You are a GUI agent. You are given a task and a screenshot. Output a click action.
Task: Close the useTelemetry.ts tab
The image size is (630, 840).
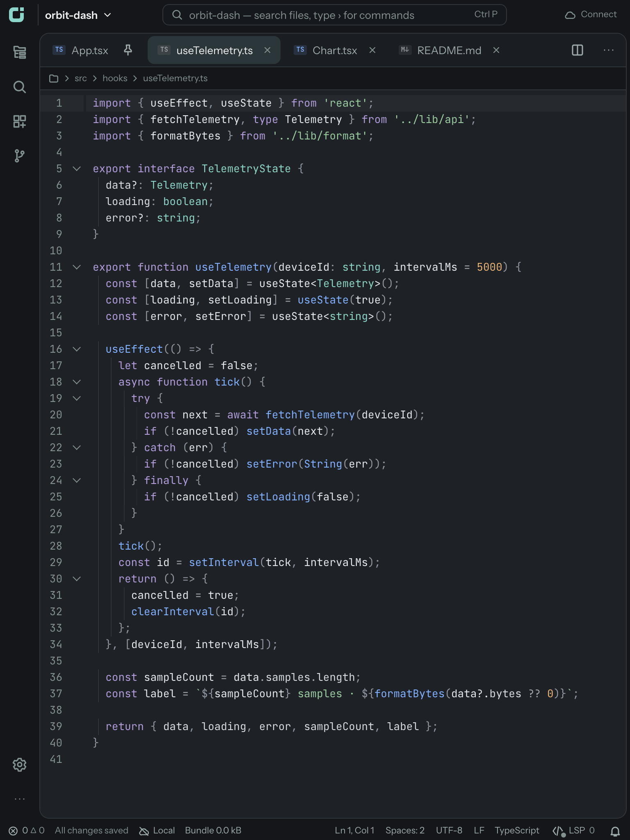pos(267,50)
